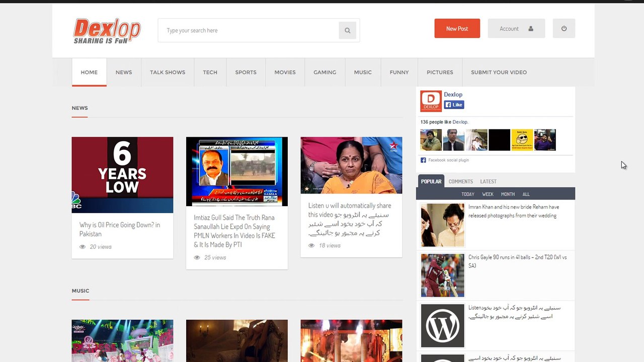Open 'Chris Gayle 90 runs in 41 balls' link
The height and width of the screenshot is (362, 644).
click(518, 261)
